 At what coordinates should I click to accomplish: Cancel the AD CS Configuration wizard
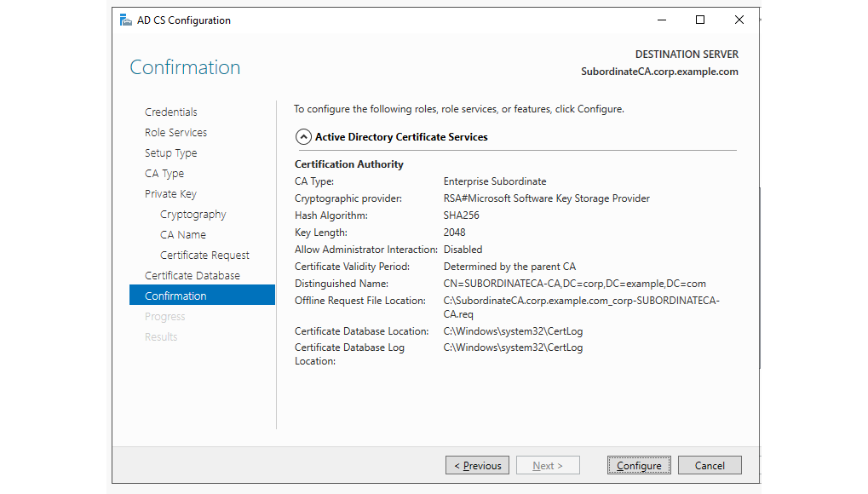[710, 465]
